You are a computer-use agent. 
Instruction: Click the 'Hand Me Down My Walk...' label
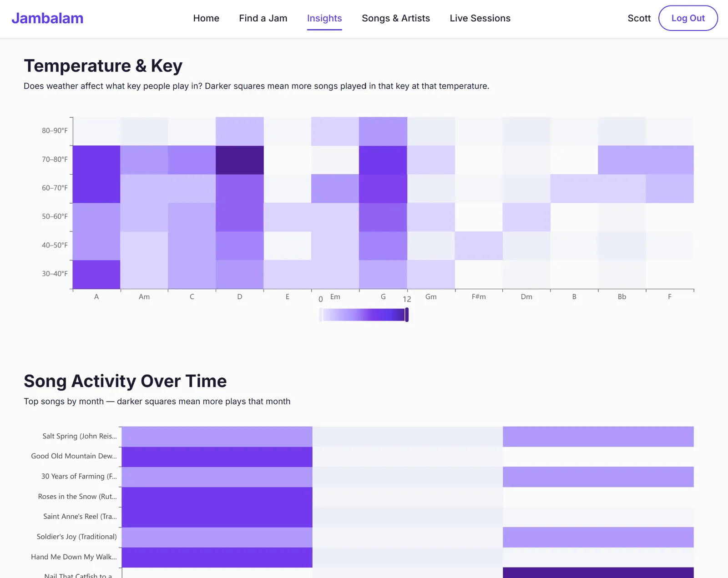74,557
